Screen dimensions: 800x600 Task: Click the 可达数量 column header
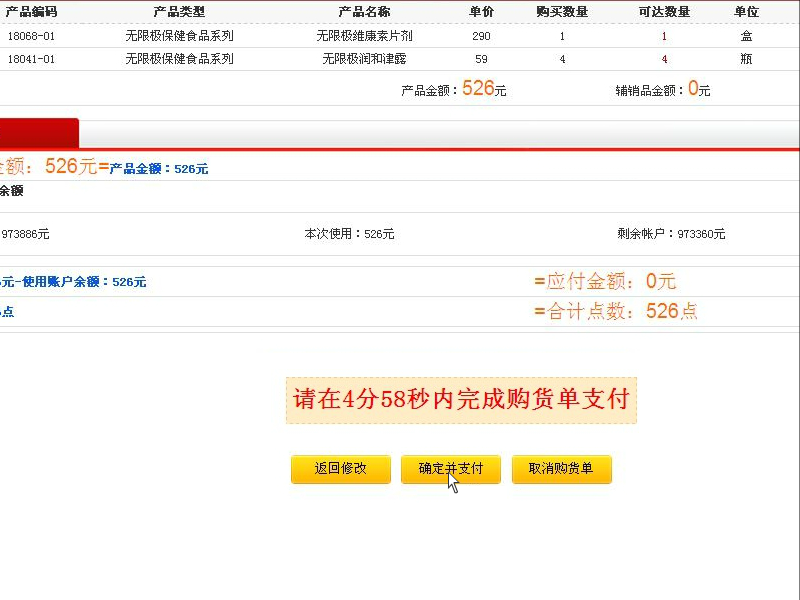pos(664,11)
